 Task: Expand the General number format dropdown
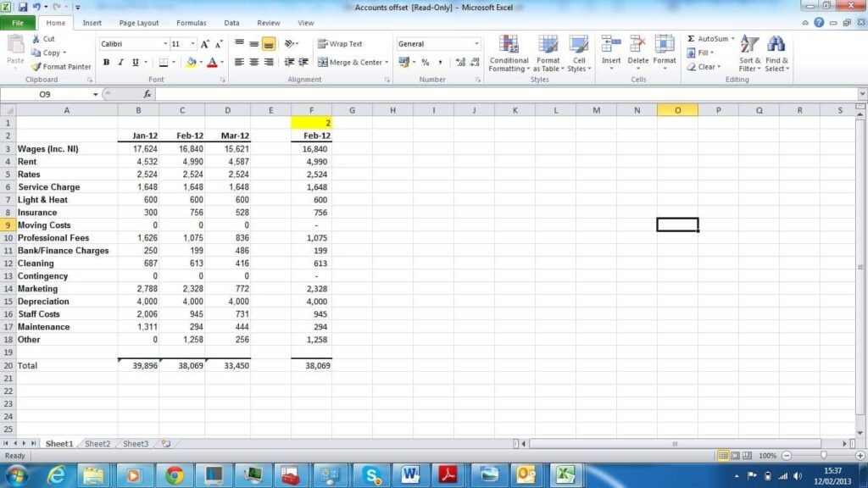(476, 44)
